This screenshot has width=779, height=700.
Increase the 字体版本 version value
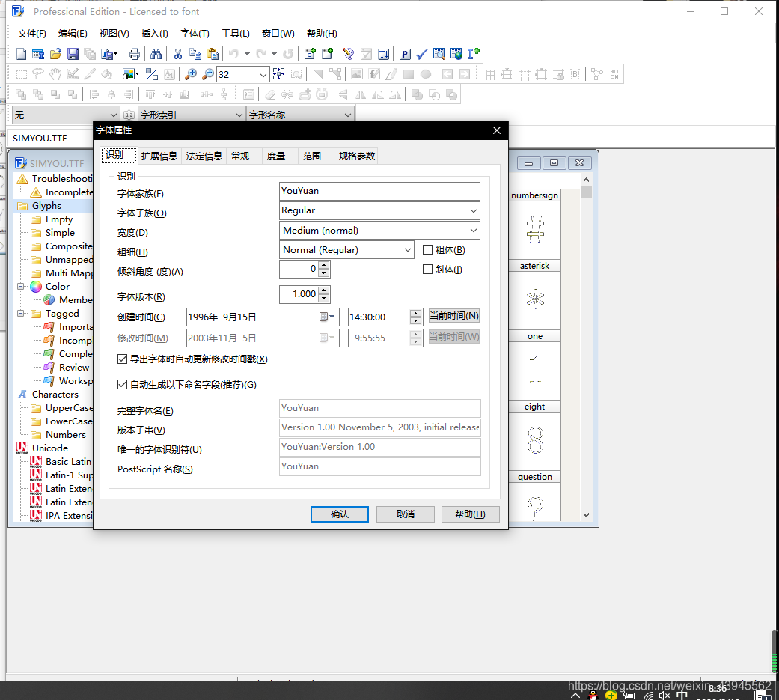[x=324, y=290]
